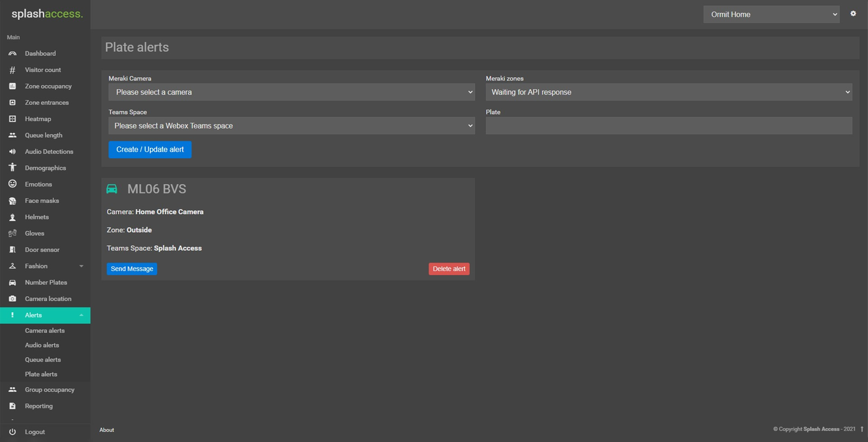Image resolution: width=868 pixels, height=442 pixels.
Task: Open the Teams Space dropdown
Action: pos(291,125)
